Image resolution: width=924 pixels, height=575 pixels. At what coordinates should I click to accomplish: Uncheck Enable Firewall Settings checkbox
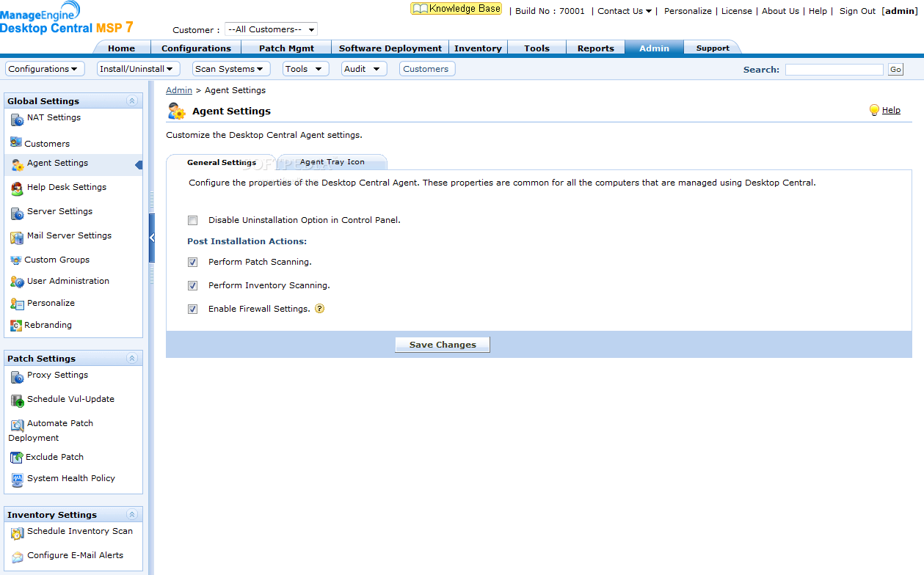tap(193, 309)
